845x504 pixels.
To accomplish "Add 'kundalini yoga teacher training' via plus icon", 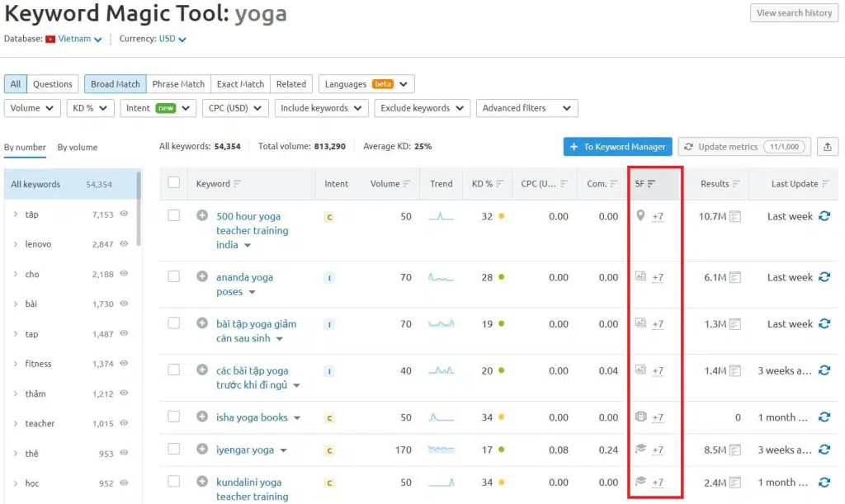I will click(x=202, y=482).
